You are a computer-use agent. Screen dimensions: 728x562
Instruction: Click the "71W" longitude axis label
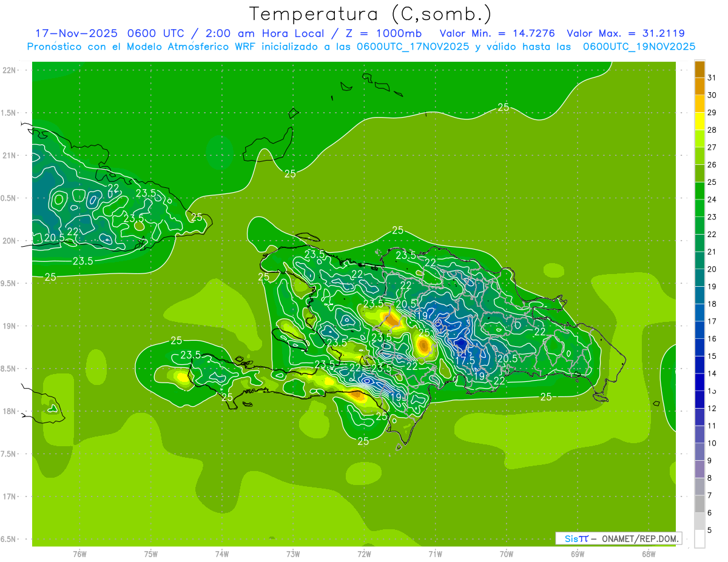pyautogui.click(x=435, y=554)
